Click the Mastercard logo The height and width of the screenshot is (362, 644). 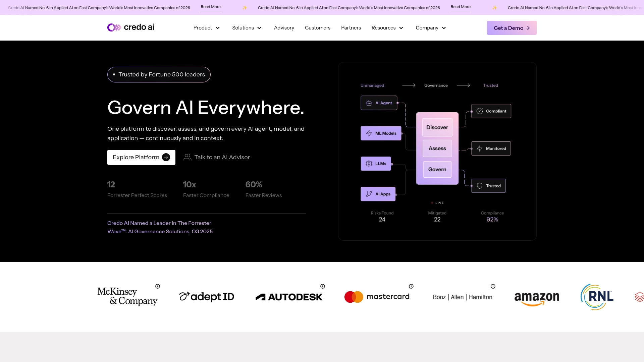pyautogui.click(x=377, y=297)
